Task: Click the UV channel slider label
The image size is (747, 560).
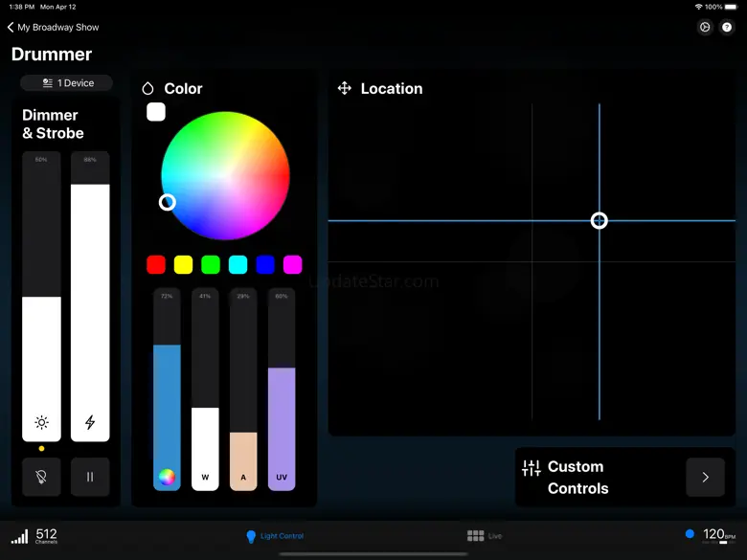Action: click(282, 477)
